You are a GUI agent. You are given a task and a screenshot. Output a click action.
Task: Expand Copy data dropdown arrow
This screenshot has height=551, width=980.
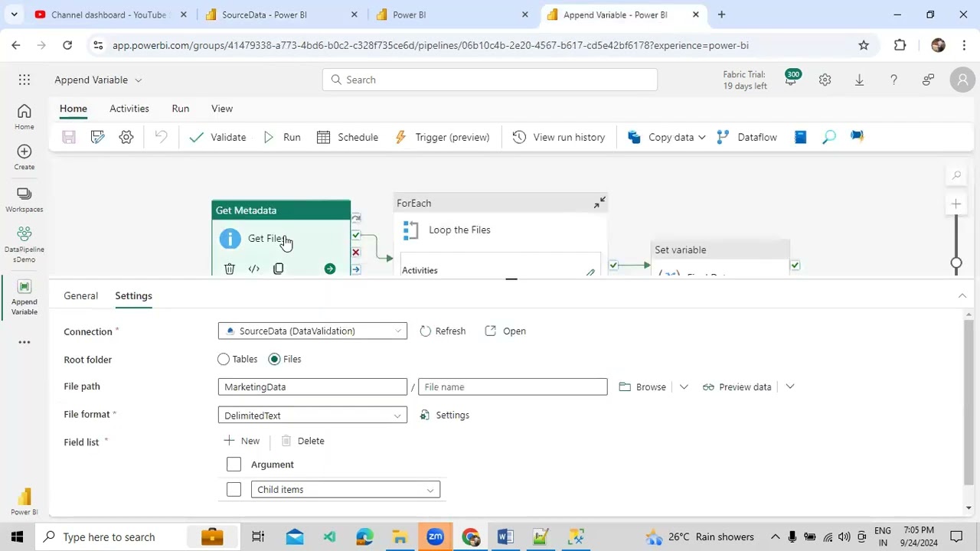(701, 137)
